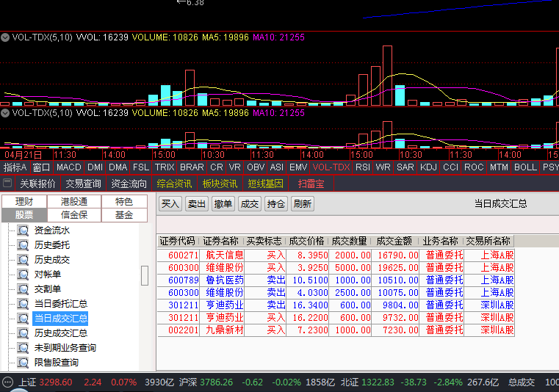559x392 pixels.
Task: Select the VOL-TDX indicator
Action: (331, 167)
